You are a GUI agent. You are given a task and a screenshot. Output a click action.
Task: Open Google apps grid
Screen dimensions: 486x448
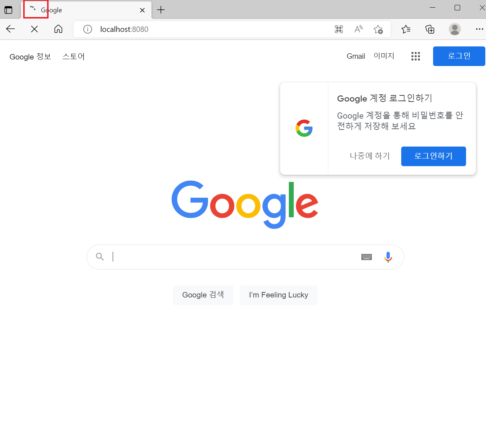(x=416, y=56)
